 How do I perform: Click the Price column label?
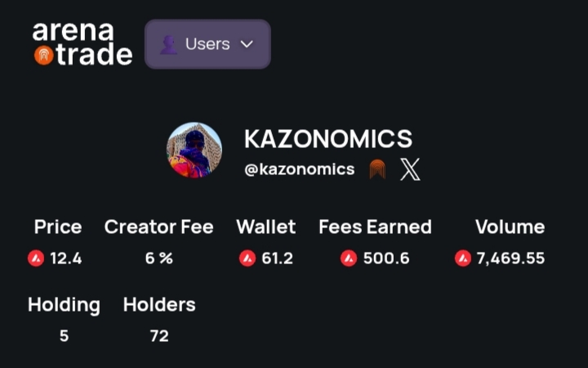(x=58, y=227)
